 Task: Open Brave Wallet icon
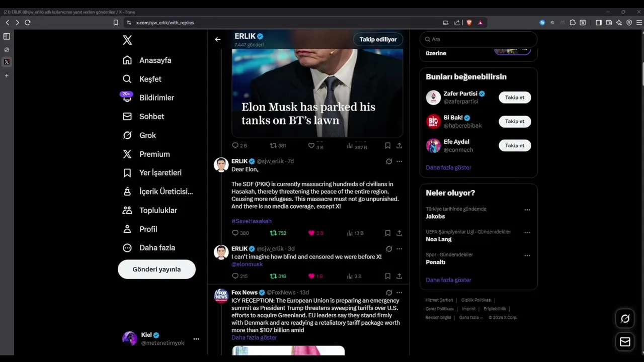click(x=609, y=23)
